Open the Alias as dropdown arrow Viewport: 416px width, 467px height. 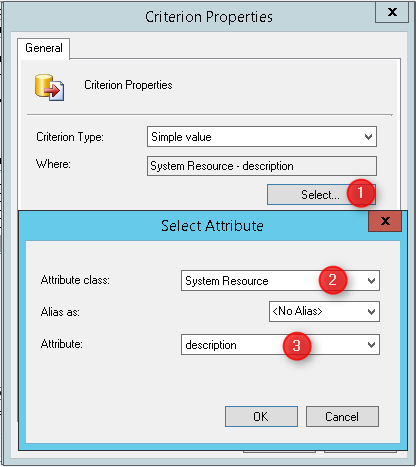pos(371,312)
